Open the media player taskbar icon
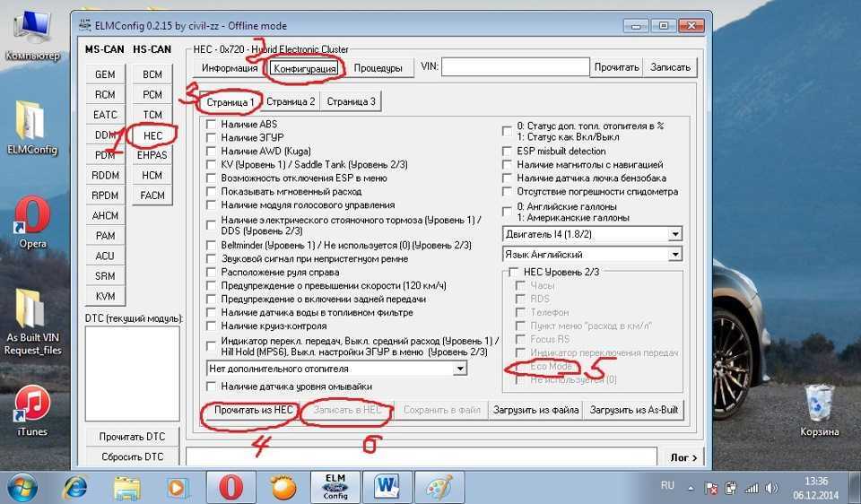 coord(178,488)
